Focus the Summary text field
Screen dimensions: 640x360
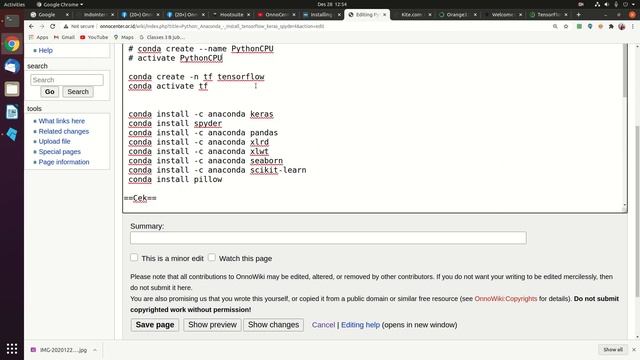328,238
